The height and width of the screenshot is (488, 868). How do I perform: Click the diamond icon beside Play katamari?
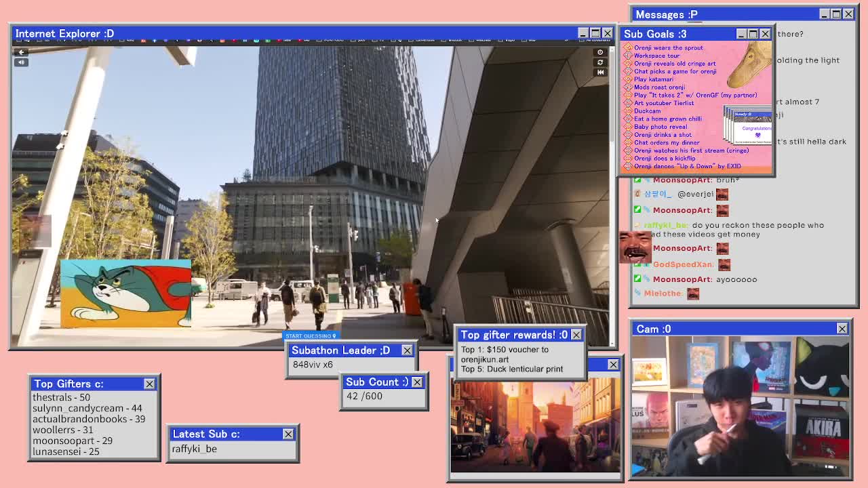click(x=628, y=79)
